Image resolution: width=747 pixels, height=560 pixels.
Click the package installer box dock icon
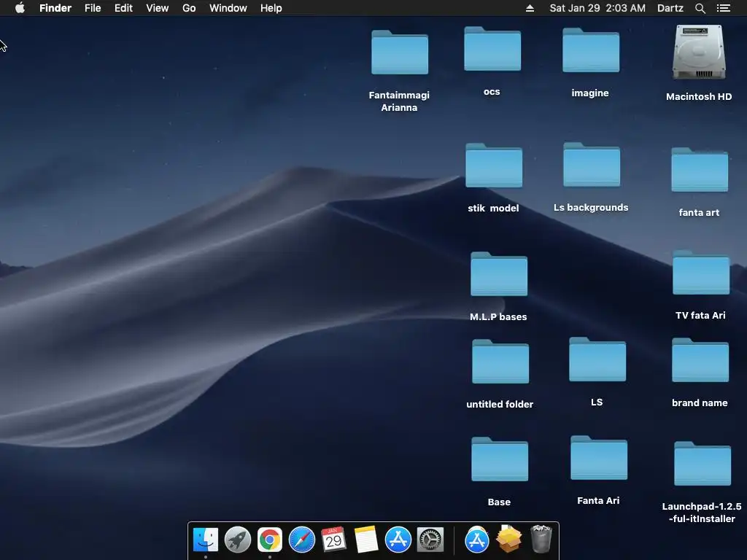pyautogui.click(x=509, y=540)
